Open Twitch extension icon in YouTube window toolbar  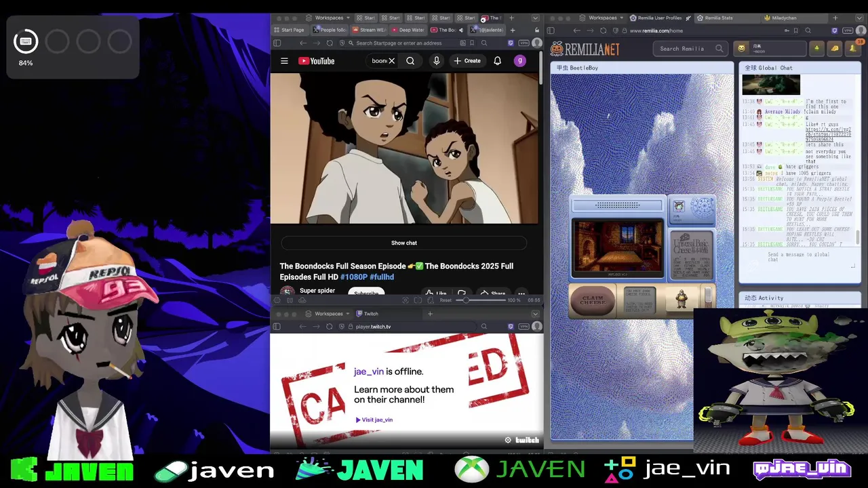pos(511,43)
